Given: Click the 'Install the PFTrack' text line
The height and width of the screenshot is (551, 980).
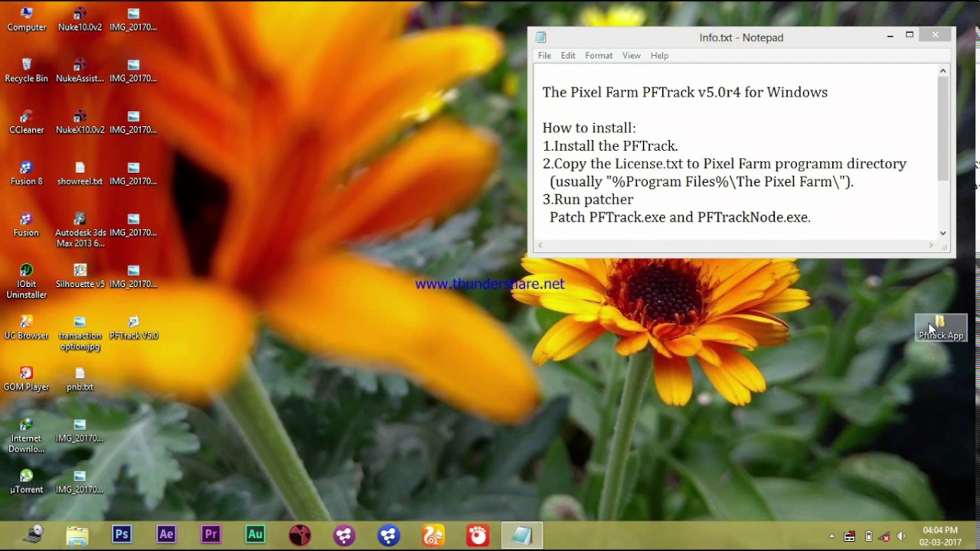Looking at the screenshot, I should (610, 145).
